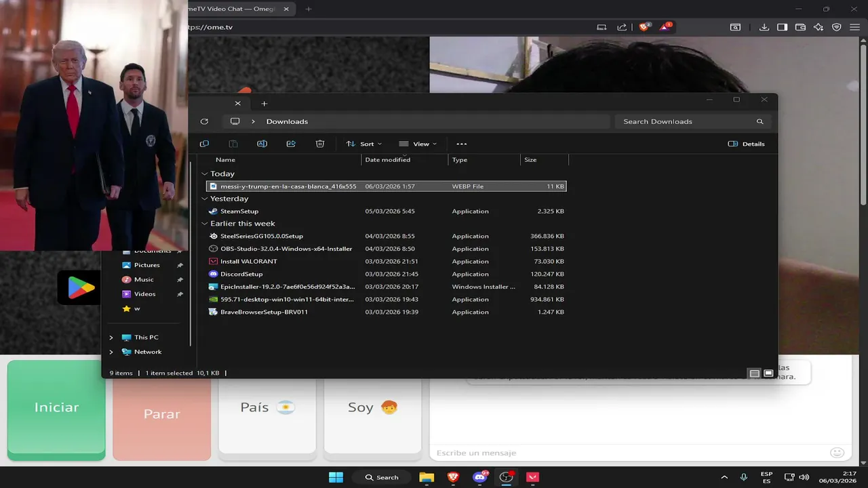Screen dimensions: 868x488
Task: Click the Search box on the taskbar
Action: coord(382,477)
